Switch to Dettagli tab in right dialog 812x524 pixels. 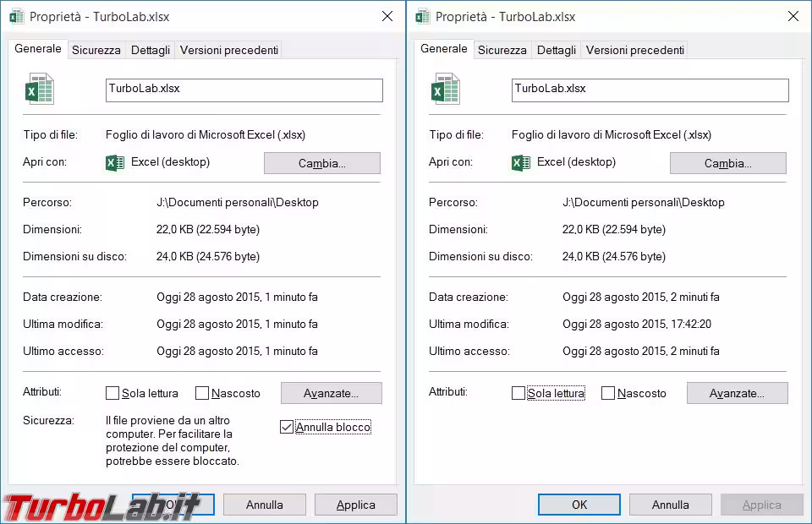click(x=557, y=50)
